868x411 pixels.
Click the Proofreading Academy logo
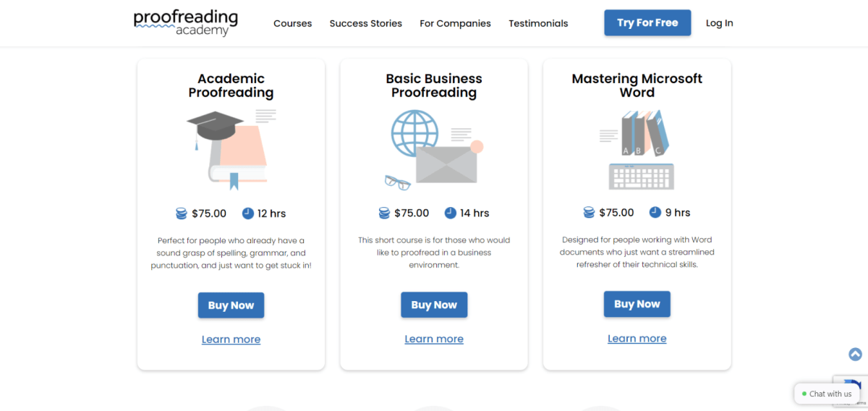point(186,23)
